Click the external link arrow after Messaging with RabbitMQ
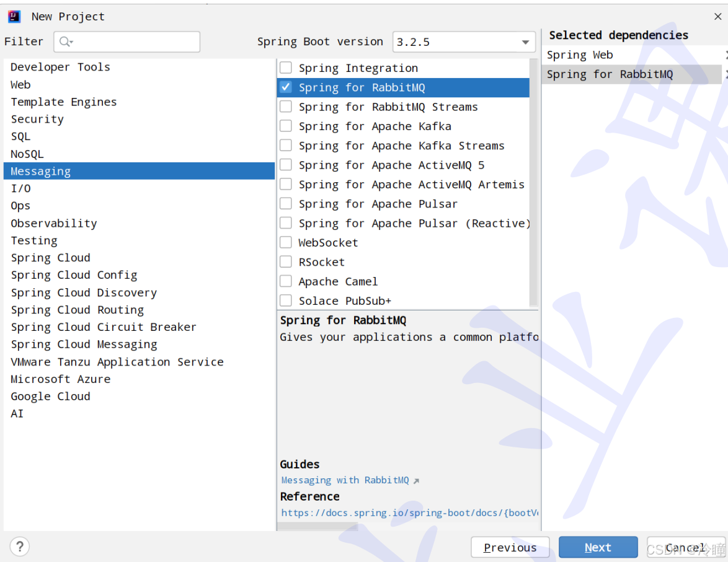 pos(417,481)
